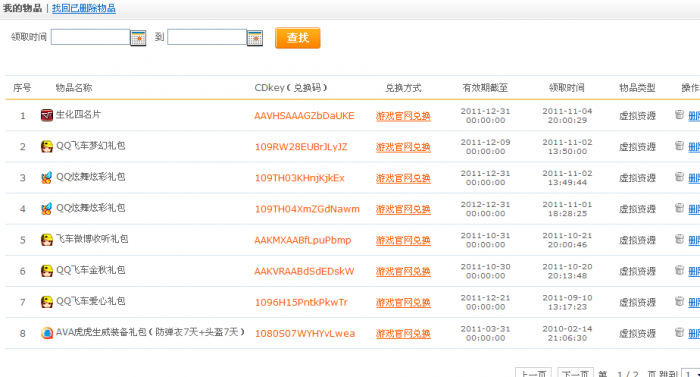Select CDkey 109TH04XmZGdNawm
This screenshot has width=700, height=377.
307,209
